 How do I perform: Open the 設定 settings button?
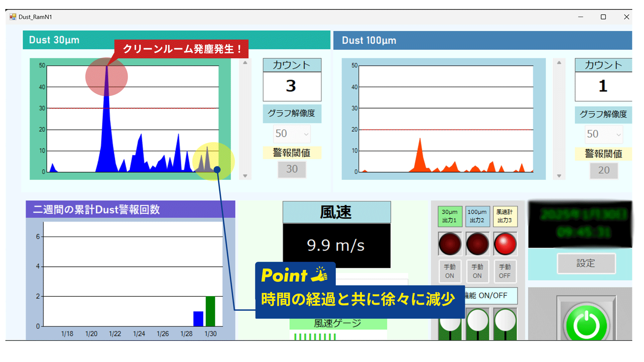pos(586,263)
